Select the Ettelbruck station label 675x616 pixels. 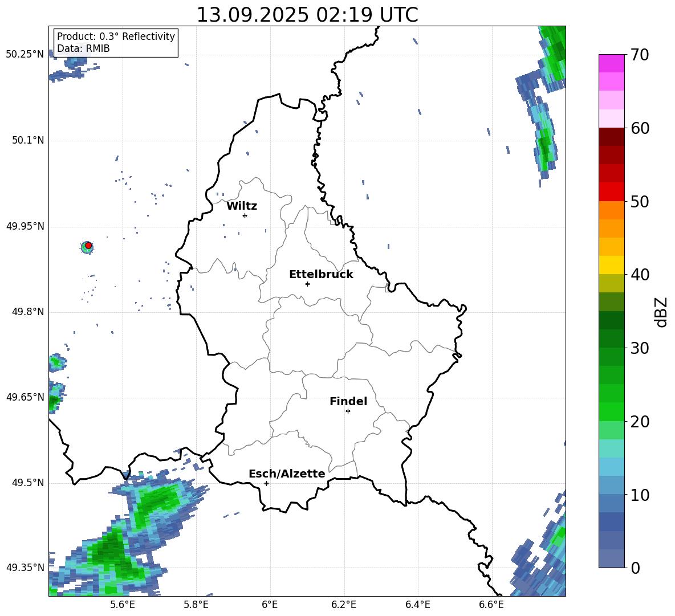(x=321, y=275)
